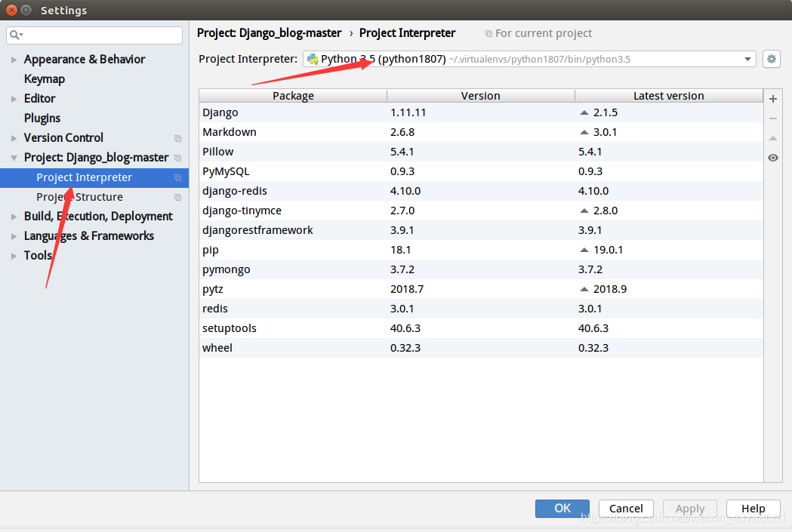Select the djangorestframework package row

[x=481, y=230]
